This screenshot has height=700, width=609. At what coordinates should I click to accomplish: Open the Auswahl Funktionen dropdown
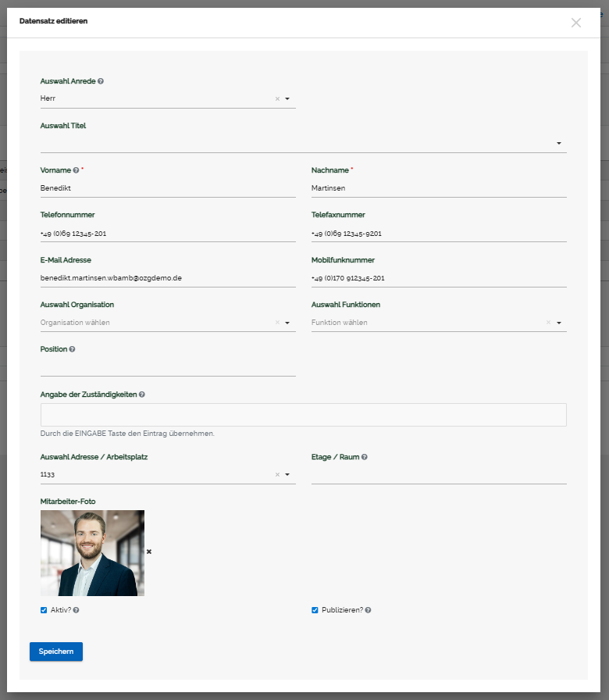559,323
